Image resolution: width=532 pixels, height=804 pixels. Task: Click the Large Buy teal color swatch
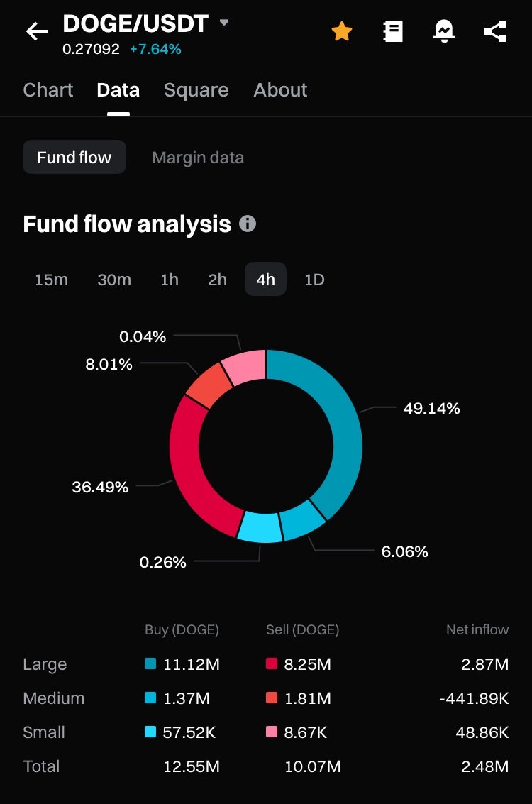point(150,664)
